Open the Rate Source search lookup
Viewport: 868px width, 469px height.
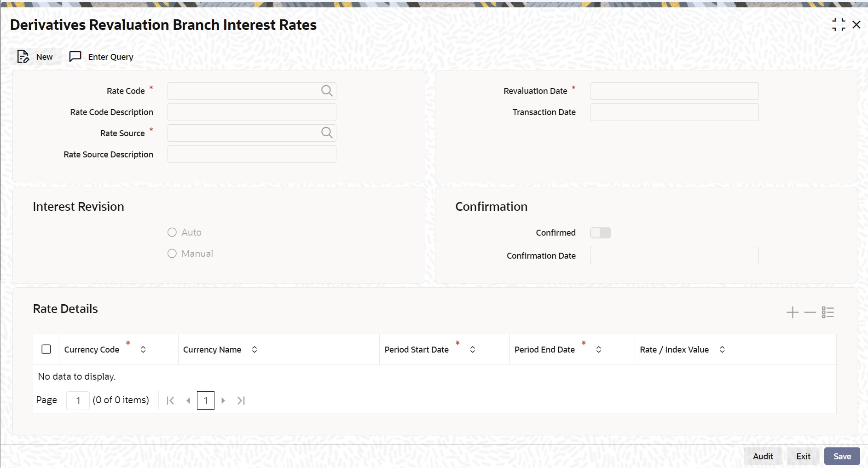tap(327, 133)
